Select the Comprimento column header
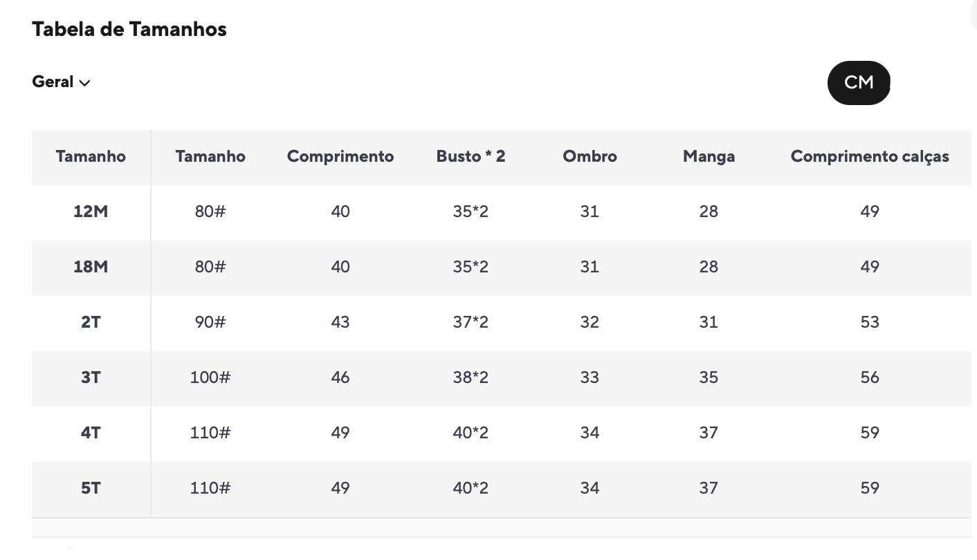The image size is (977, 560). (x=340, y=156)
